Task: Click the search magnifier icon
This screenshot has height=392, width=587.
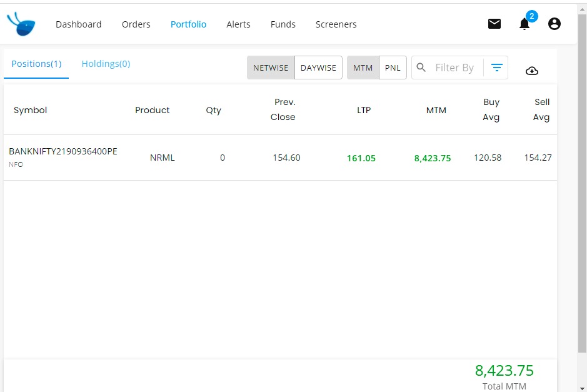Action: pos(421,68)
